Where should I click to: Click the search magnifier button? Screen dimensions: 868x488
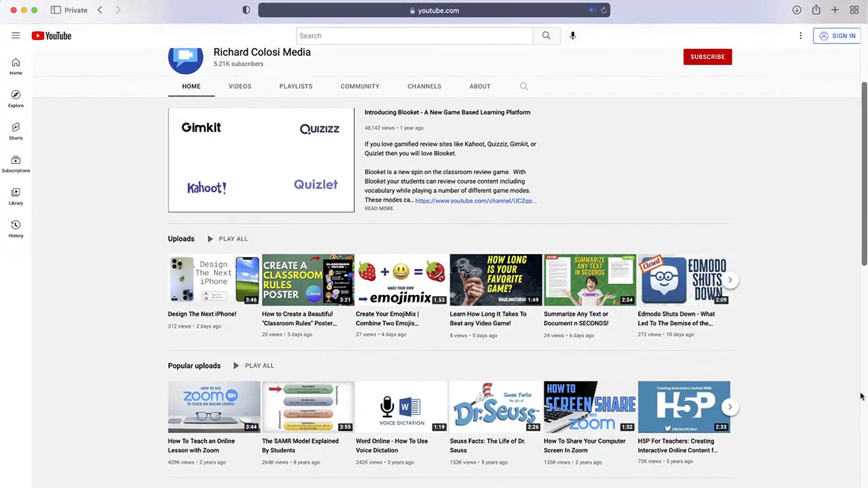pyautogui.click(x=547, y=36)
